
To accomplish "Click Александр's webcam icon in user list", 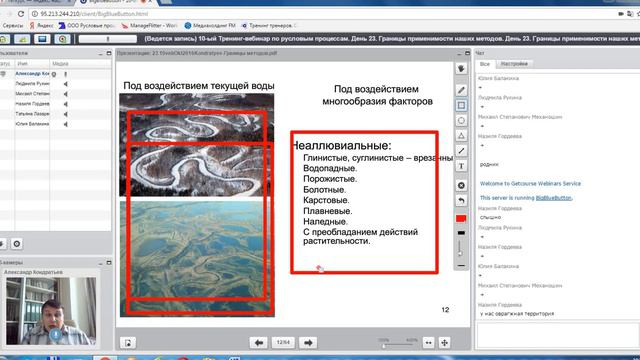I will (x=54, y=74).
